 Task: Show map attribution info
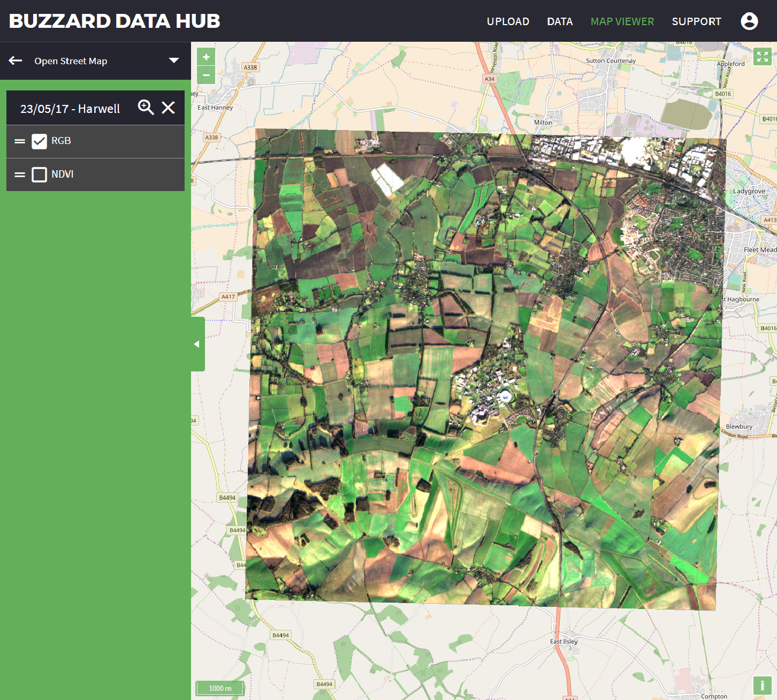coord(763,686)
